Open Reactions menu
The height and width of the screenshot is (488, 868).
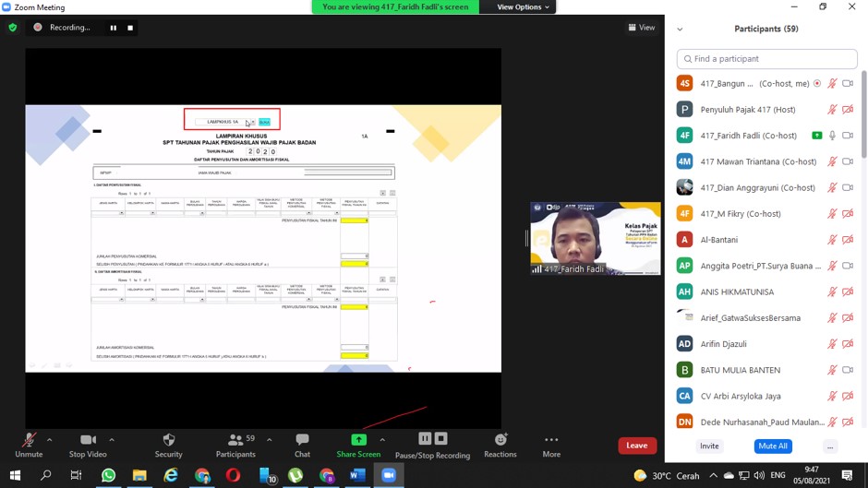point(500,440)
